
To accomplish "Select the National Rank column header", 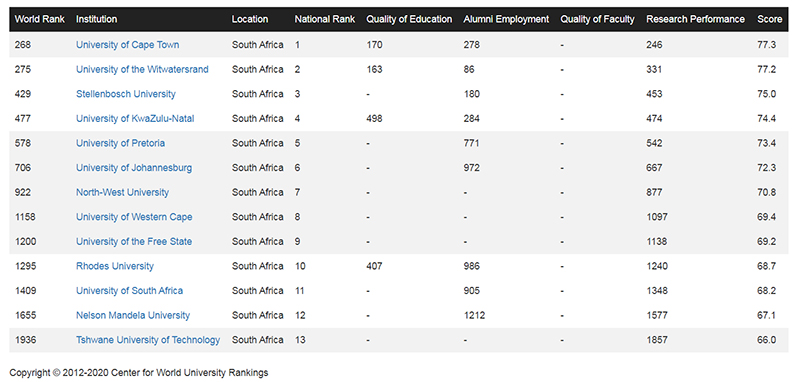I will (324, 19).
